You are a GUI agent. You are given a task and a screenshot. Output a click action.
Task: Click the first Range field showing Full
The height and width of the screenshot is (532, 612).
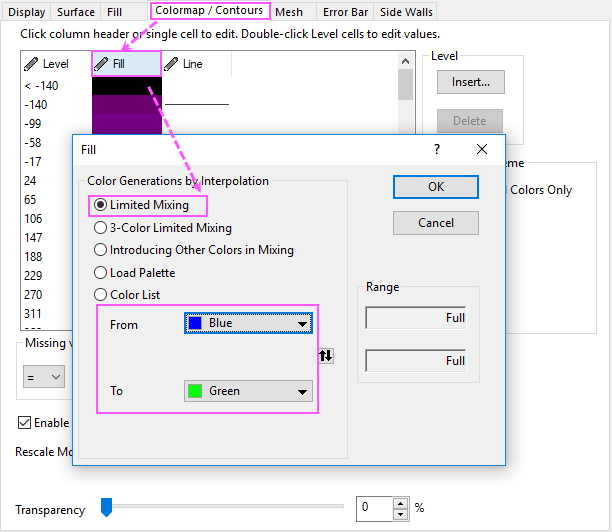[416, 318]
